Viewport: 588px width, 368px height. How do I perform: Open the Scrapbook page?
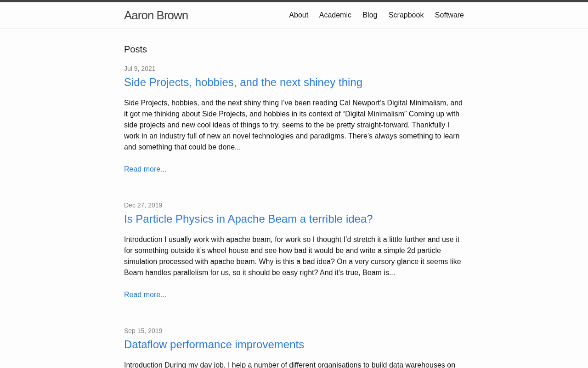[406, 15]
